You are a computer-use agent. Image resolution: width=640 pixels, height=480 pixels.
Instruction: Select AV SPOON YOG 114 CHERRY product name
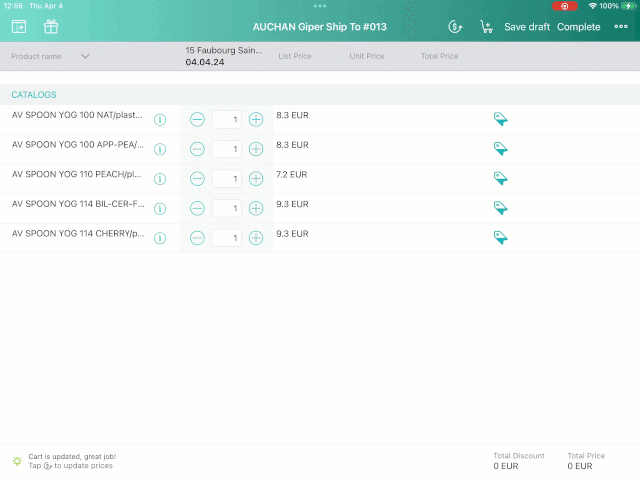[x=78, y=233]
